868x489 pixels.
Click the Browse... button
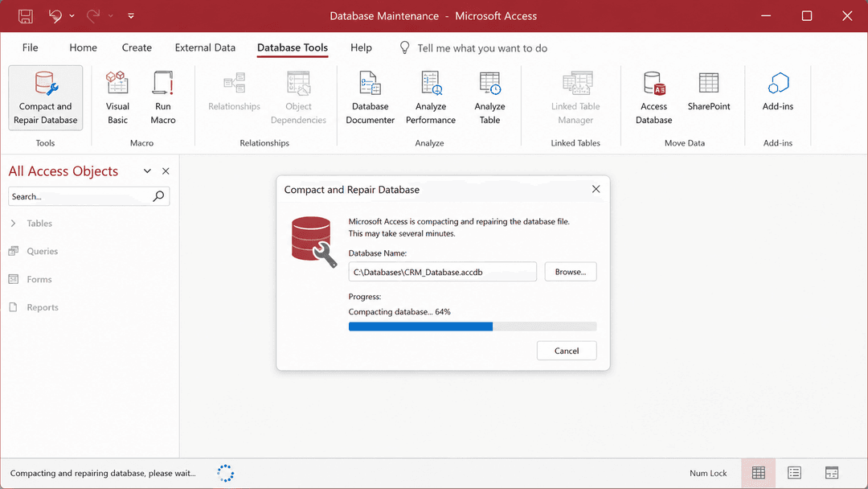coord(570,272)
